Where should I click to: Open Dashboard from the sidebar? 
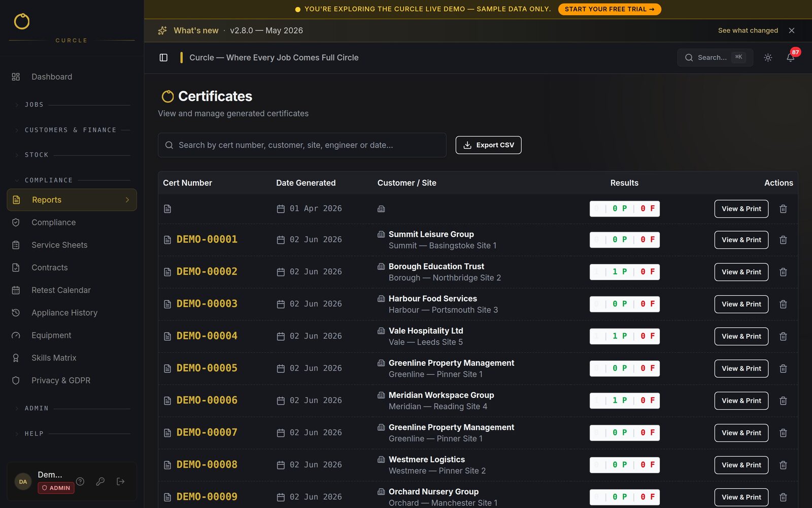coord(72,77)
